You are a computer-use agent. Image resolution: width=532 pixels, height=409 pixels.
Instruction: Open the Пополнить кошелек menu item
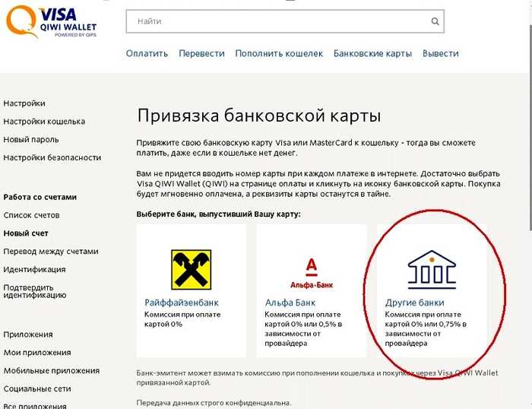point(279,54)
